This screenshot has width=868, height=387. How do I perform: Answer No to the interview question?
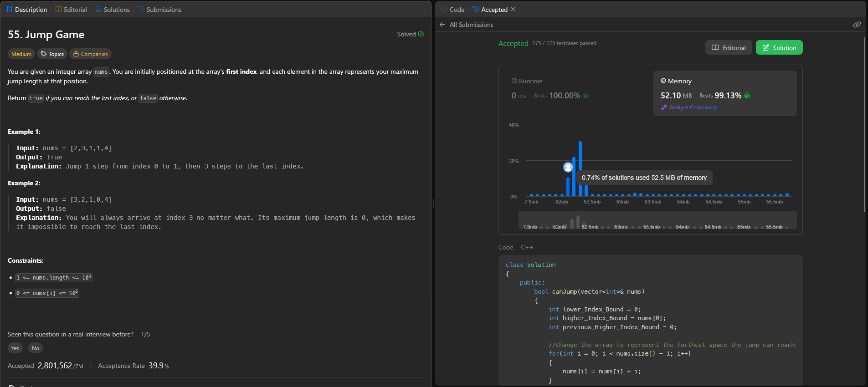[36, 348]
